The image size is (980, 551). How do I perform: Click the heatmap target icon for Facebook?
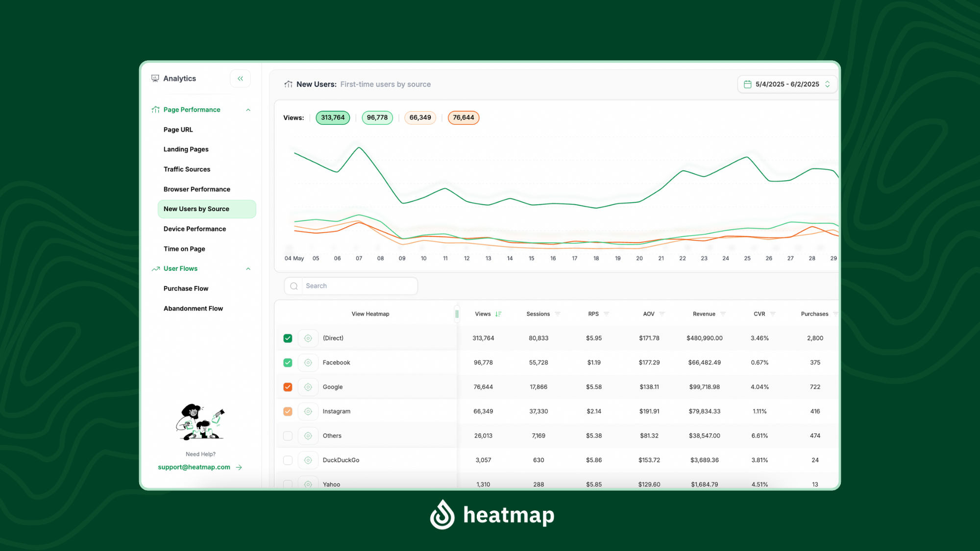pyautogui.click(x=308, y=362)
